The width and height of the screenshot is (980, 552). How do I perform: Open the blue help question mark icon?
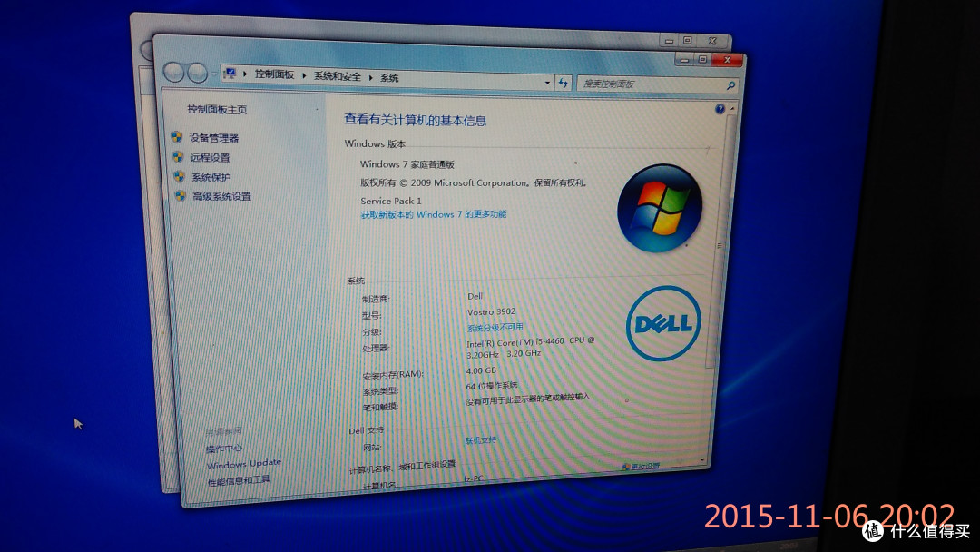coord(720,109)
